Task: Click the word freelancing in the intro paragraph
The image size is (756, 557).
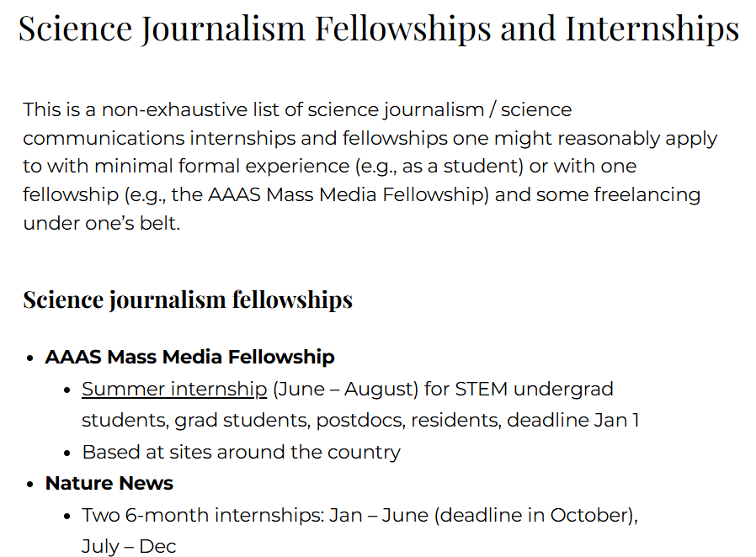Action: (647, 194)
